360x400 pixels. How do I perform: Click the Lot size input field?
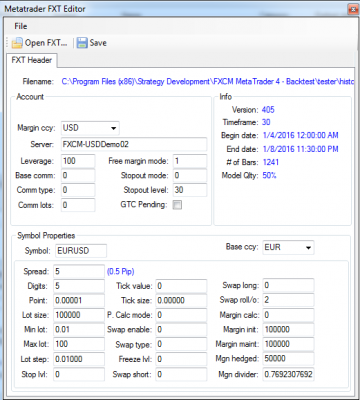[79, 315]
